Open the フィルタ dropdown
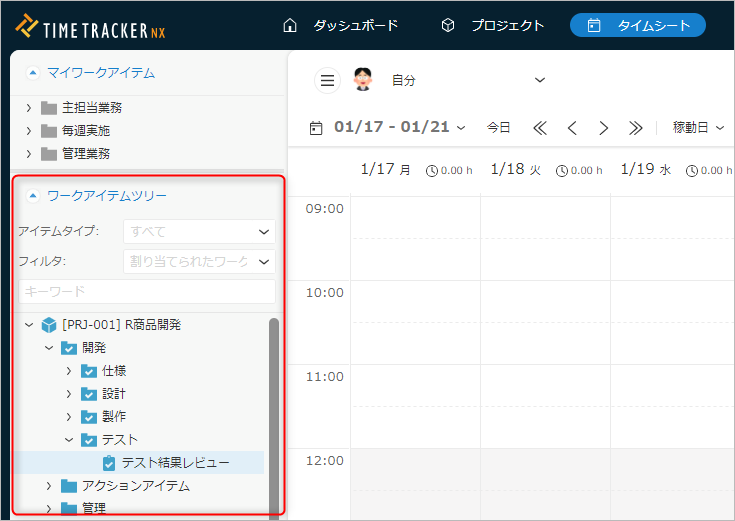735x521 pixels. (x=198, y=262)
